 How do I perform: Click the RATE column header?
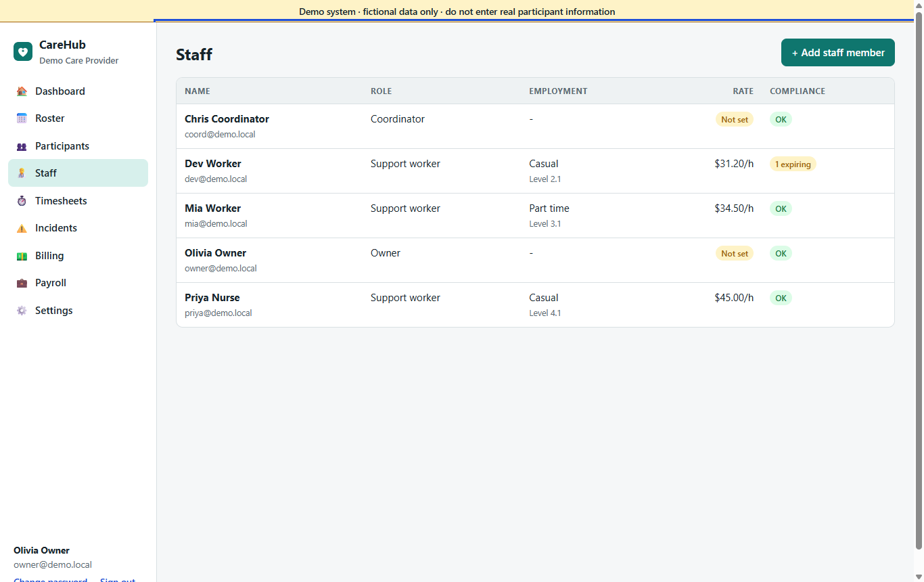743,91
